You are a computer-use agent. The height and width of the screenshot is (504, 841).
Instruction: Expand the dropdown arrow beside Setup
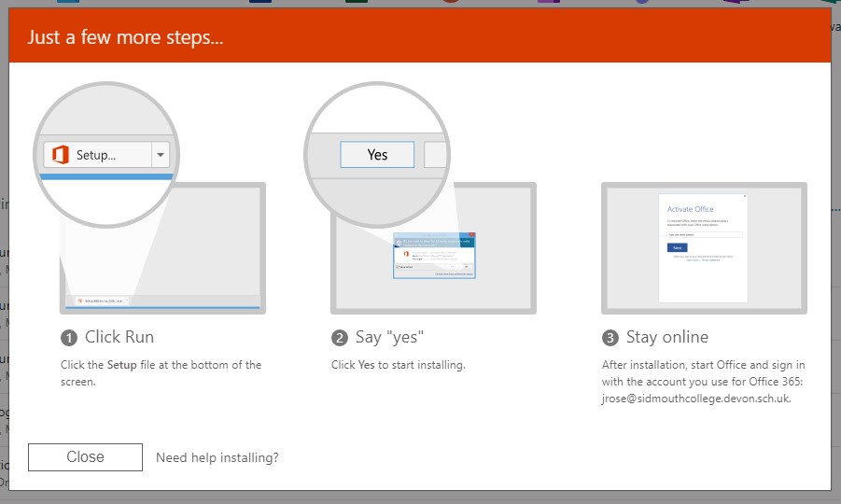click(x=161, y=155)
